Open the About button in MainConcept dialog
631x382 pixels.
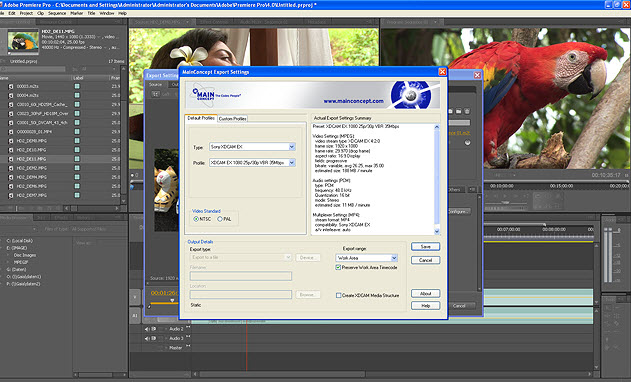pos(425,293)
